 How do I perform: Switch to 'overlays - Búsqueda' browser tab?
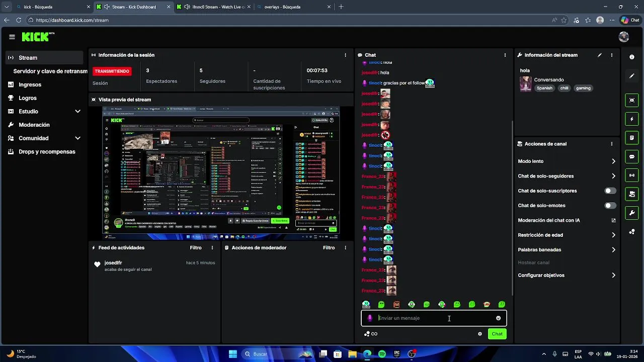(x=293, y=7)
